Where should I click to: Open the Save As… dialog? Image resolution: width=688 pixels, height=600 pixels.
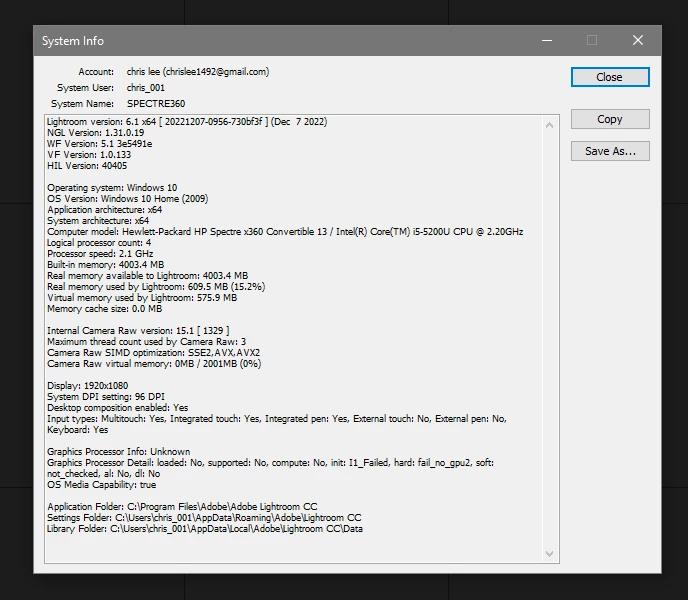click(x=610, y=151)
